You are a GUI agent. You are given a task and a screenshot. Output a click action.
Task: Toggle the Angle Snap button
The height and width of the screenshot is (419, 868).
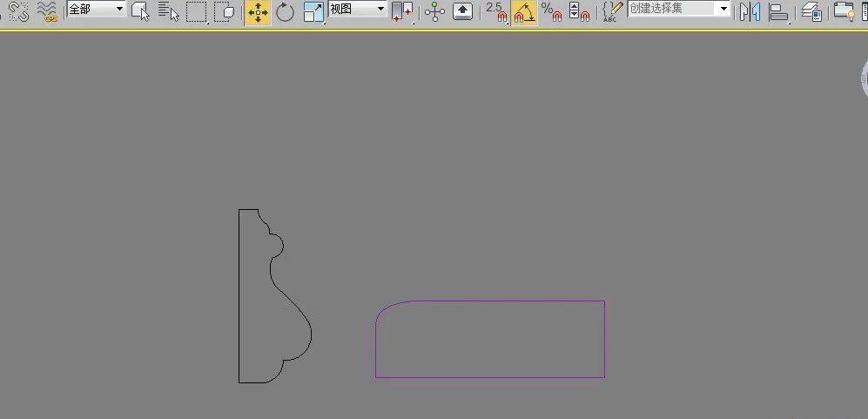click(x=524, y=12)
